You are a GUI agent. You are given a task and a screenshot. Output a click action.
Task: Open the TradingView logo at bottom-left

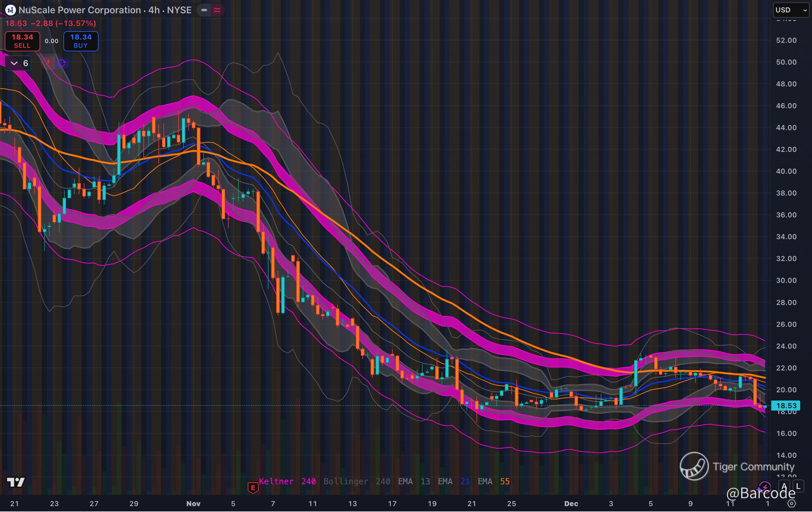(16, 482)
